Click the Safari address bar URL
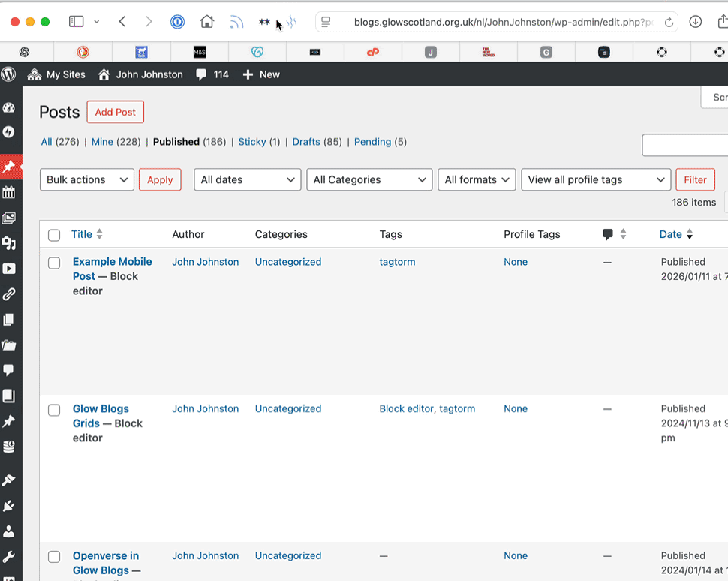Screen dimensions: 728x581 504,22
